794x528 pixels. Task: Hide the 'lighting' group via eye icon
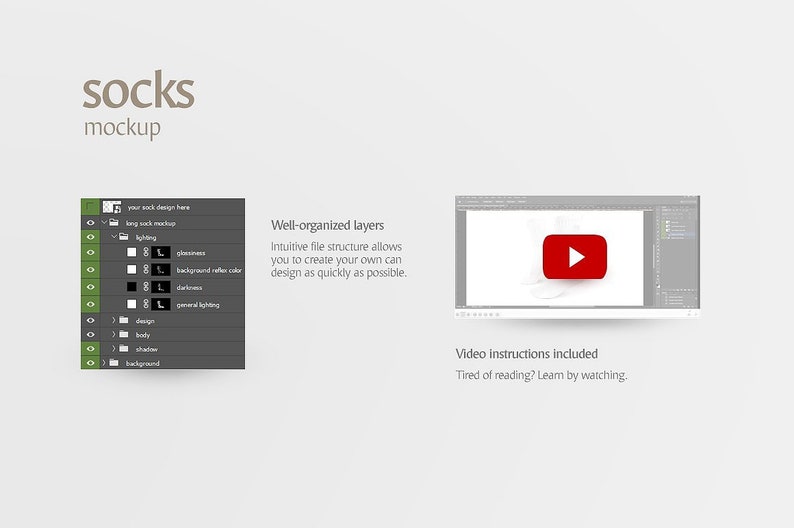(90, 237)
